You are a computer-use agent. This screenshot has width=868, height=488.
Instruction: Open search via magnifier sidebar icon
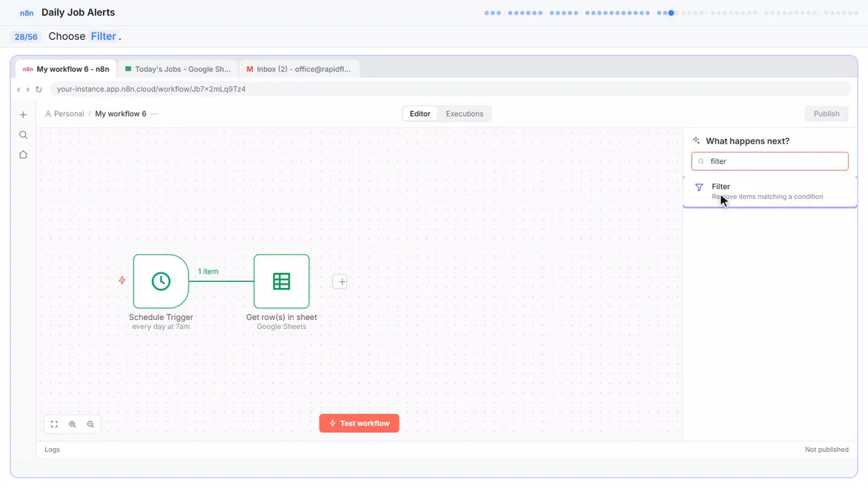point(23,135)
